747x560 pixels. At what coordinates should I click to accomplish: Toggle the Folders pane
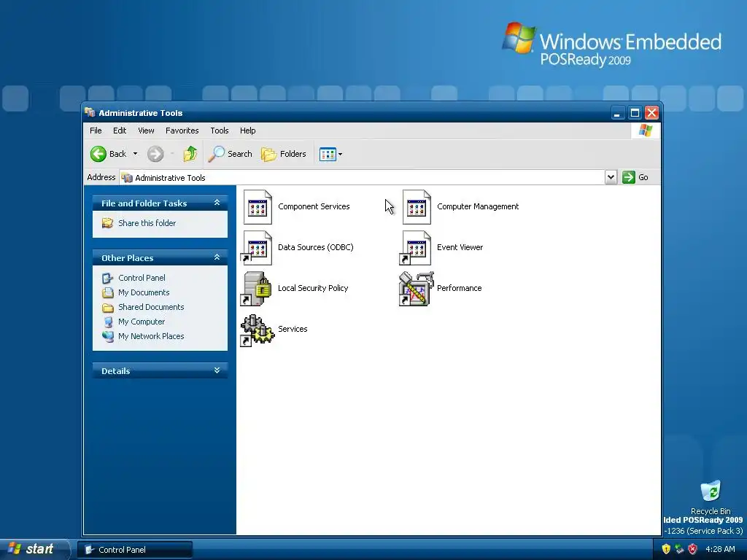tap(284, 154)
